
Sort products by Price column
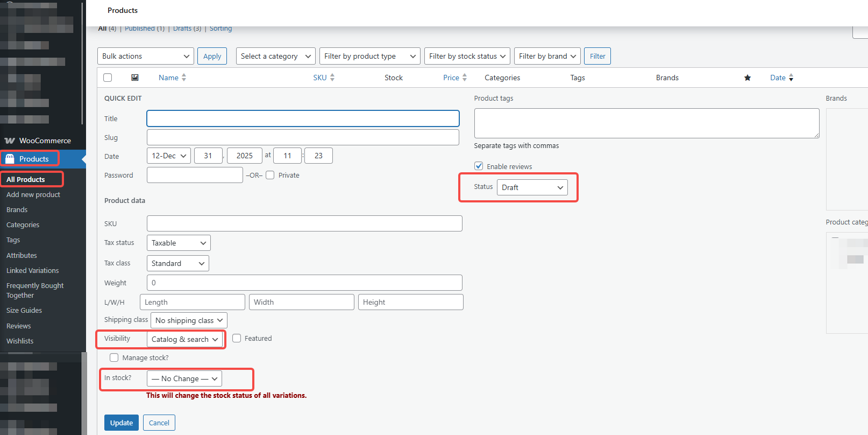(x=455, y=78)
